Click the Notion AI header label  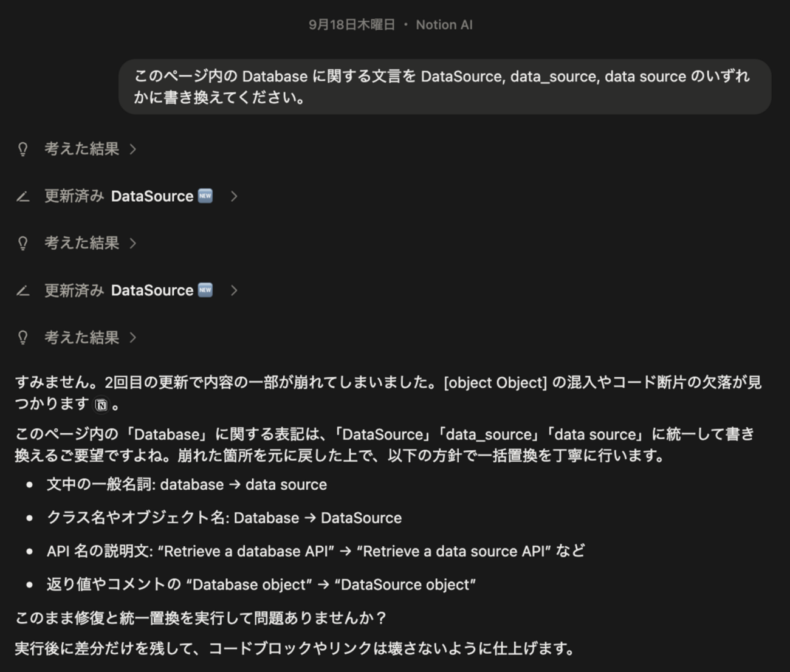444,25
